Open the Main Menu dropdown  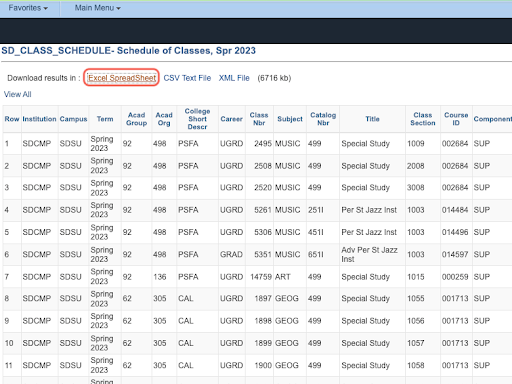coord(97,8)
